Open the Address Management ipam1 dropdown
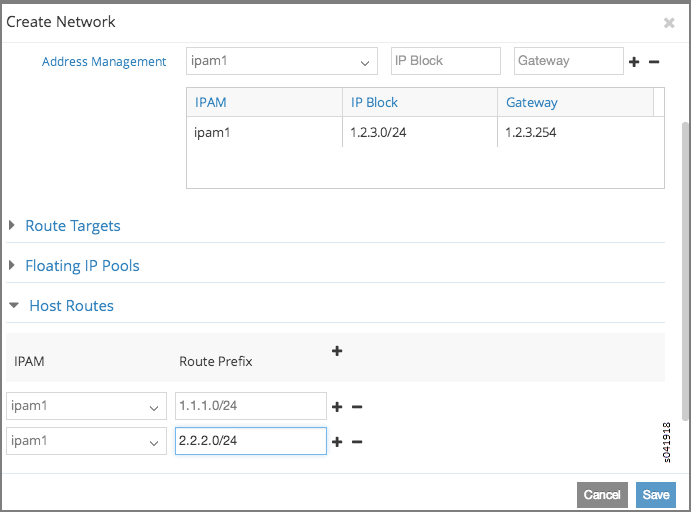Image resolution: width=691 pixels, height=512 pixels. tap(281, 61)
